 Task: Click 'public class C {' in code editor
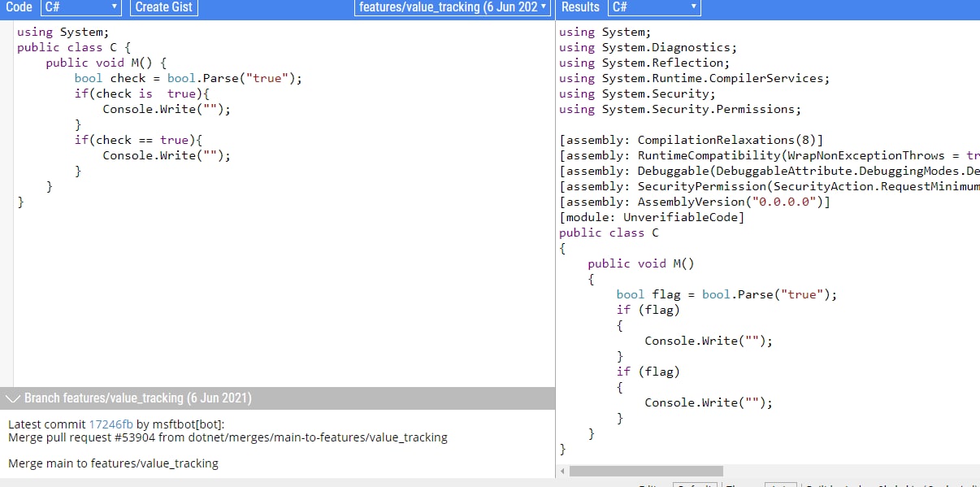(73, 47)
